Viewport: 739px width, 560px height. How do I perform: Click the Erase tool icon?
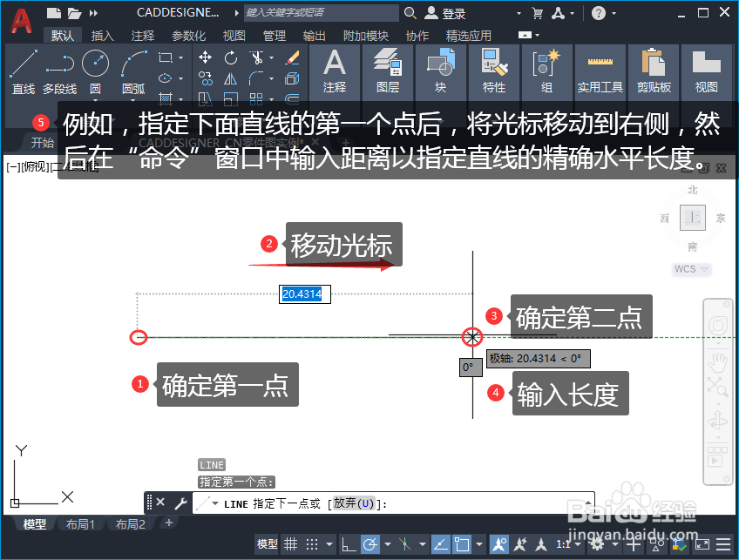pos(293,57)
